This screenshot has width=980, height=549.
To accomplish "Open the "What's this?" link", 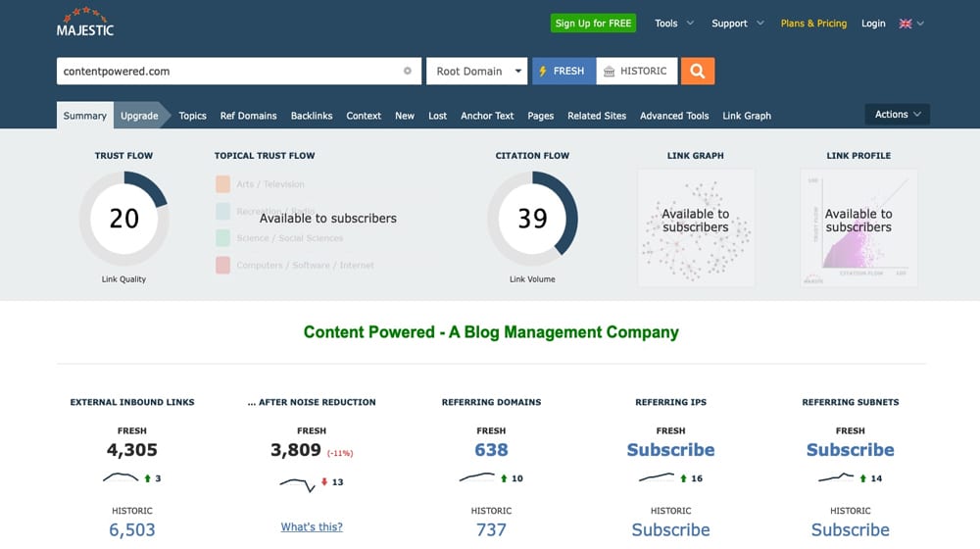I will pos(312,526).
